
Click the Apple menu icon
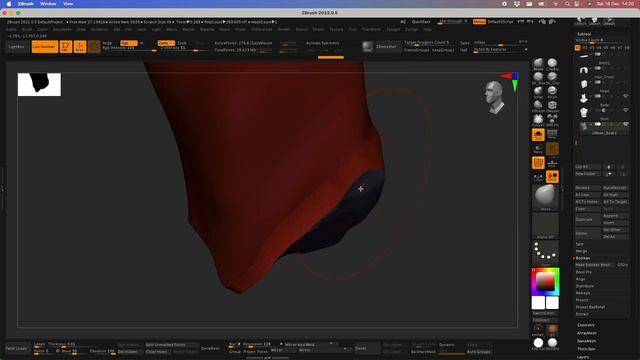[9, 4]
